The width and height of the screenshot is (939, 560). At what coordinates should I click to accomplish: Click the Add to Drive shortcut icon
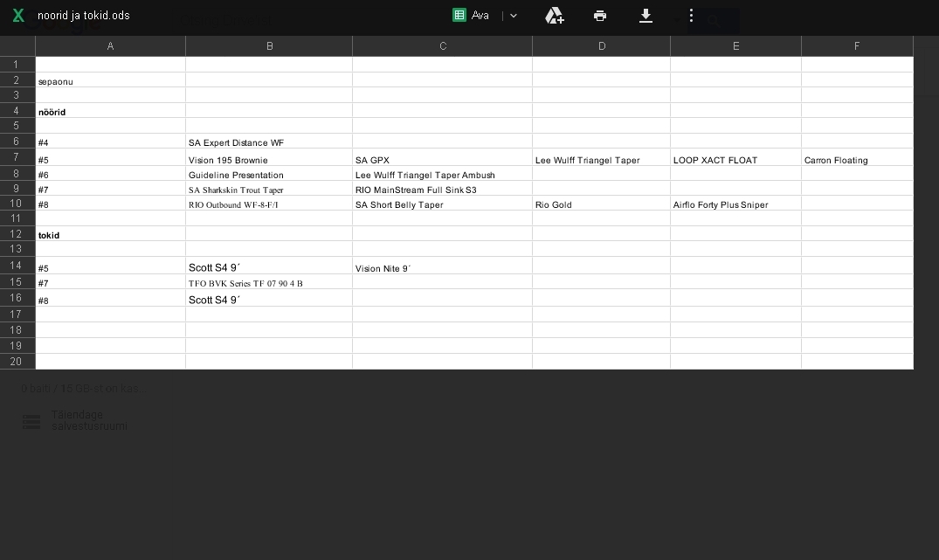(554, 16)
